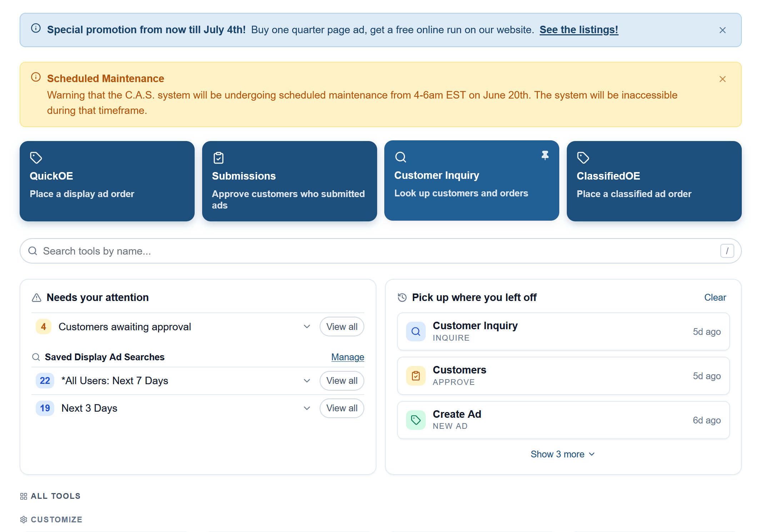
Task: Toggle the pin on Customer Inquiry tile
Action: 545,155
